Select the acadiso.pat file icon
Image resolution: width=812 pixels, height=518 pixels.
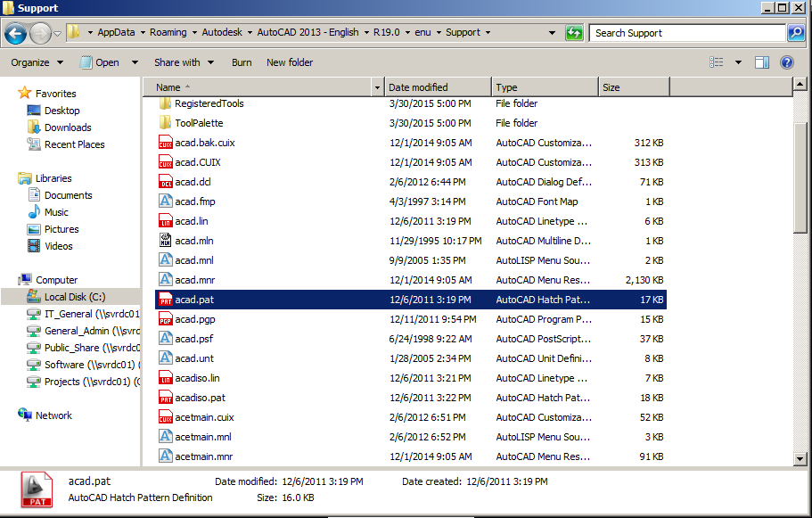coord(165,398)
